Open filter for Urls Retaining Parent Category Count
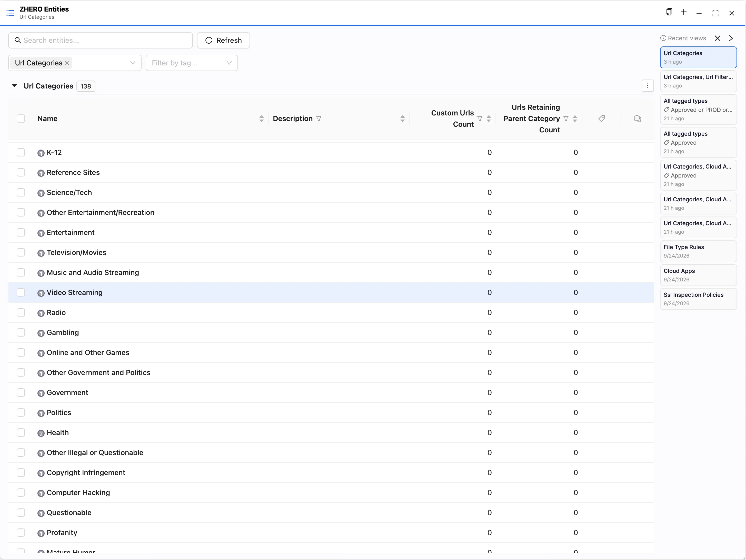 [x=566, y=119]
